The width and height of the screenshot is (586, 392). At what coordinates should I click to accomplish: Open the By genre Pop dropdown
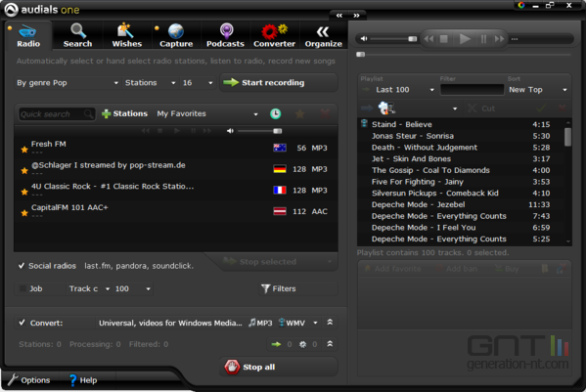pyautogui.click(x=68, y=83)
